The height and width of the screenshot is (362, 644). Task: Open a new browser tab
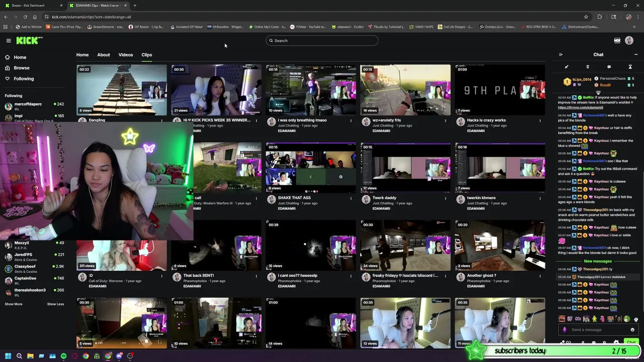[x=135, y=6]
